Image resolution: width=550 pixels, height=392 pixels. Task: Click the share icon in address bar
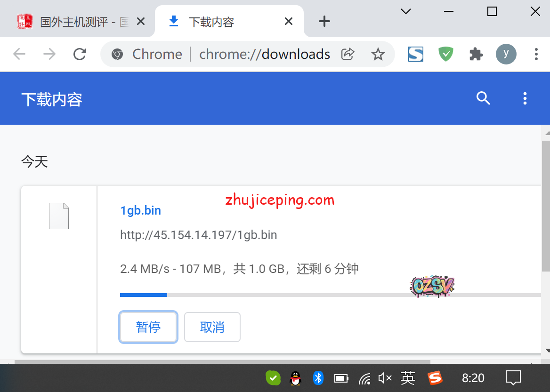click(x=348, y=54)
